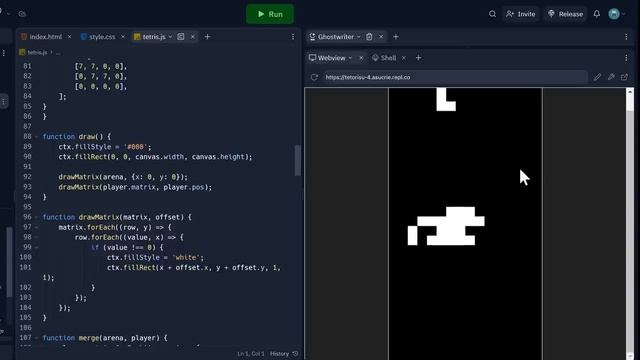Expand the Webview tab dropdown chevron
This screenshot has width=640, height=360.
(x=350, y=58)
